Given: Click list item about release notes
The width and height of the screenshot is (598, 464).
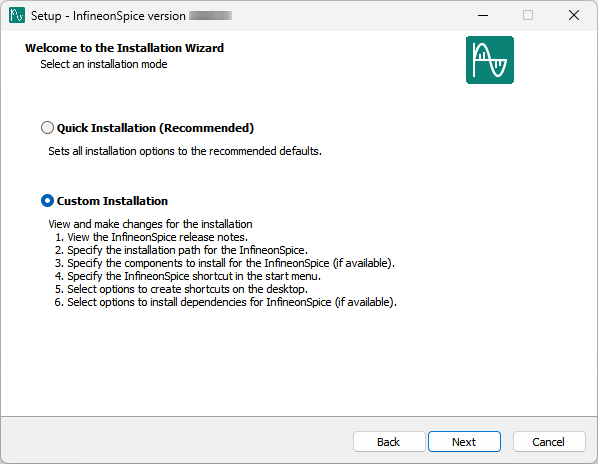Looking at the screenshot, I should coord(151,237).
